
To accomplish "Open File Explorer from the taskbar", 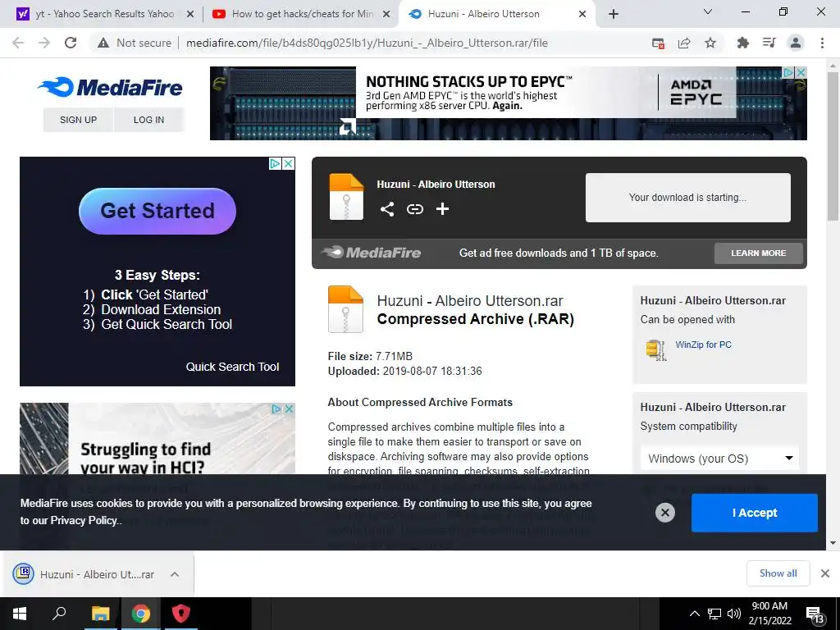I will (100, 614).
